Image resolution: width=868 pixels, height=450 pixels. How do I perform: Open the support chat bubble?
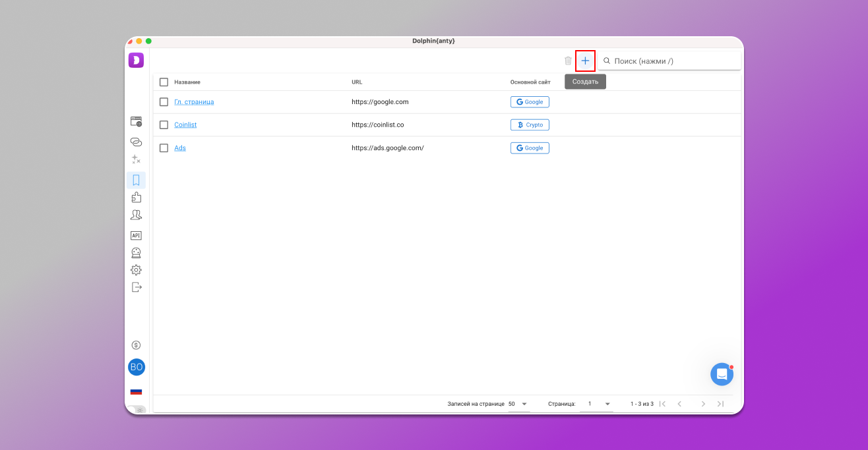722,374
